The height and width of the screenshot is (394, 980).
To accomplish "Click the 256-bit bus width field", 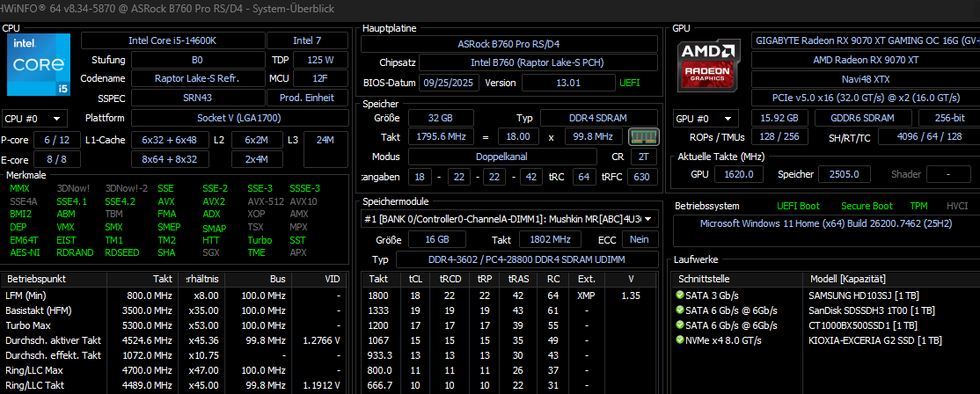I will click(949, 118).
